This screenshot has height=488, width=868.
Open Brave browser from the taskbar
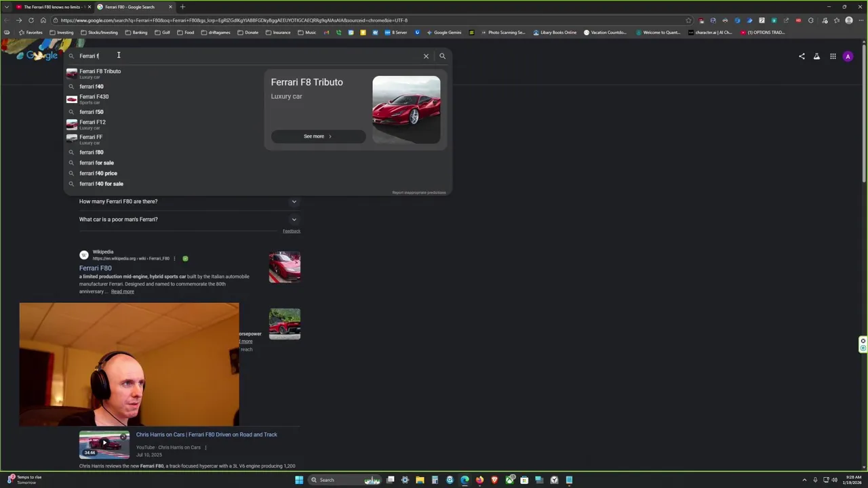(x=494, y=480)
